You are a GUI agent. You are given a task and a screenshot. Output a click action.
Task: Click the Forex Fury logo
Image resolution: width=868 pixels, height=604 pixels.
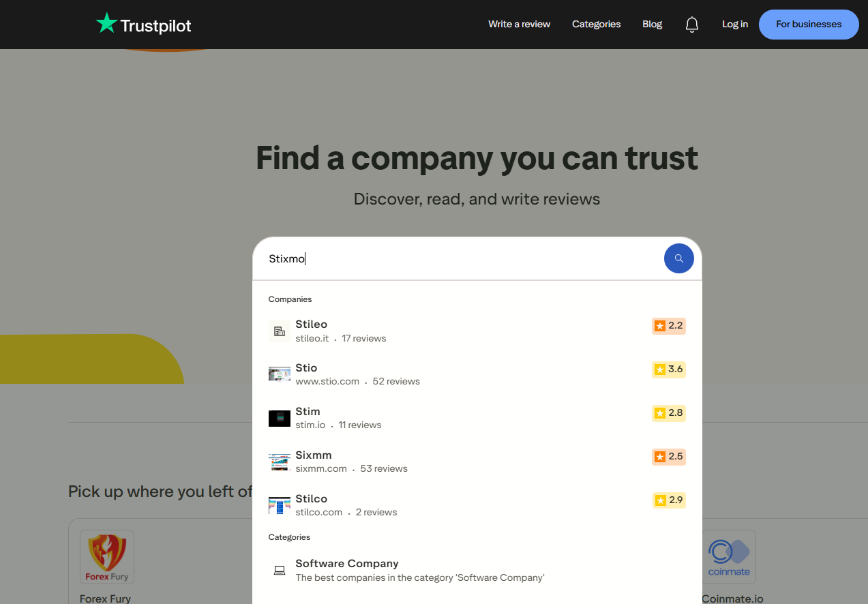(107, 556)
